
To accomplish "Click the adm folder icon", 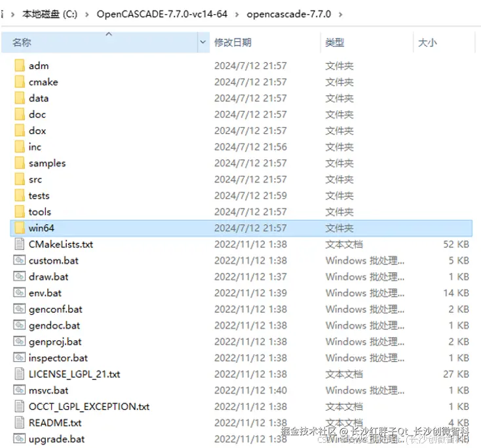I will click(20, 66).
